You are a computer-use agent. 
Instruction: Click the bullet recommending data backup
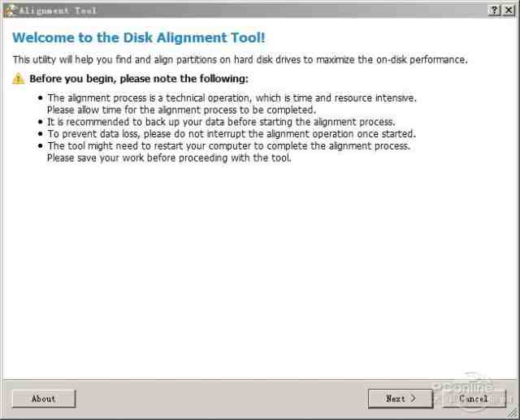220,122
